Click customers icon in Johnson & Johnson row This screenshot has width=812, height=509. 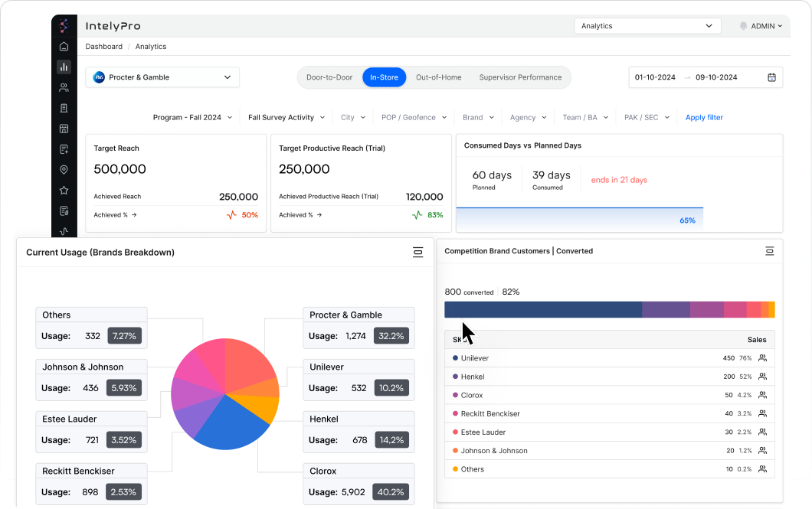(x=762, y=451)
